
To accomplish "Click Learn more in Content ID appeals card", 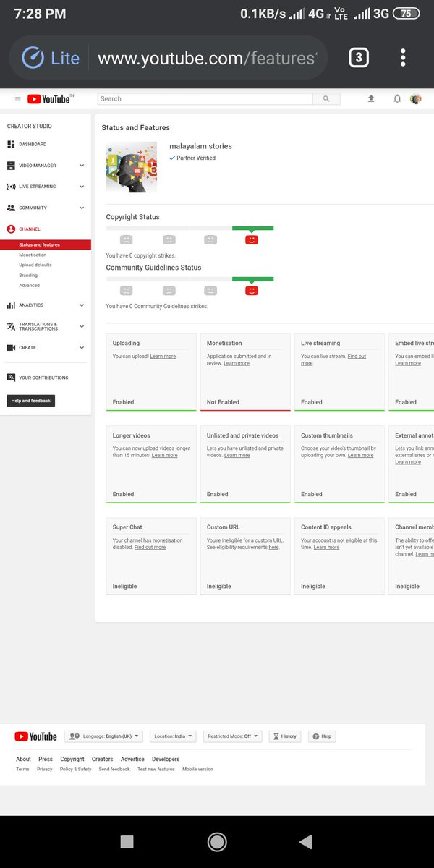I will (x=326, y=548).
